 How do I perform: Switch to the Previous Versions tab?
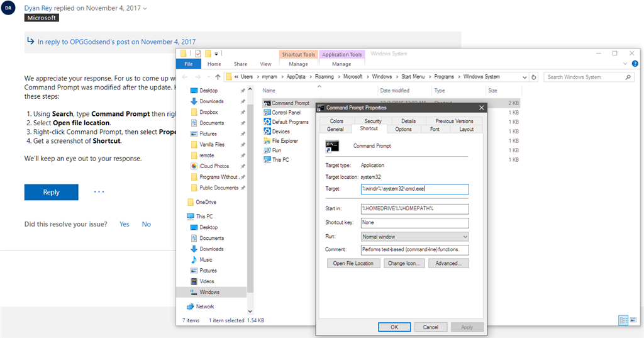point(454,121)
